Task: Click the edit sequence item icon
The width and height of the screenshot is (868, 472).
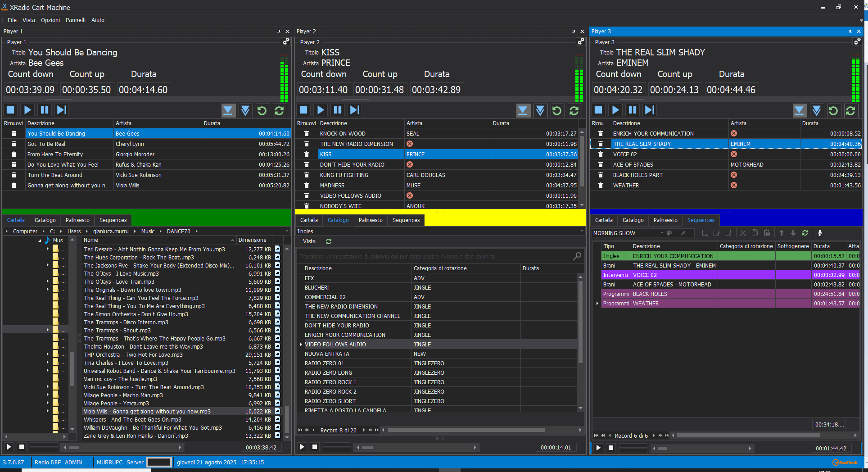Action: (x=717, y=233)
